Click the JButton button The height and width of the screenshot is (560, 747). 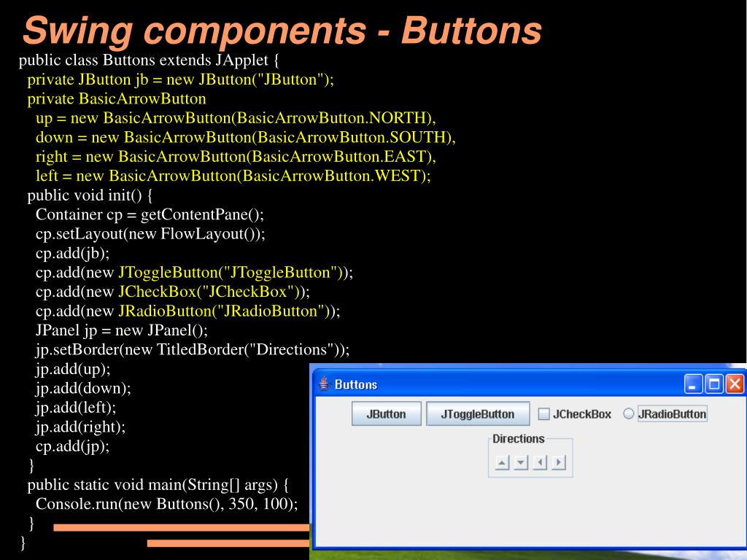pos(387,414)
